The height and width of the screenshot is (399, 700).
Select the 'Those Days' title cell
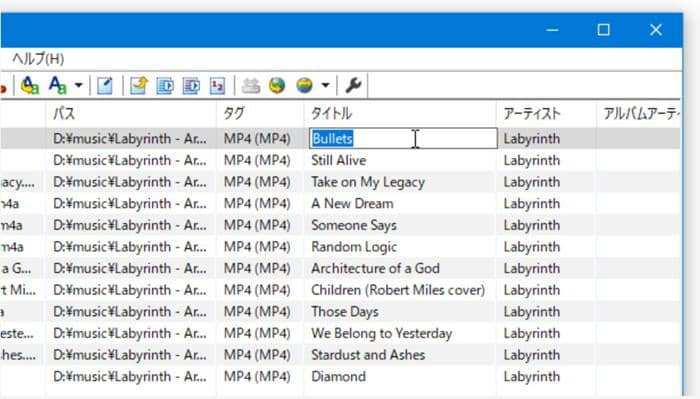pos(345,312)
